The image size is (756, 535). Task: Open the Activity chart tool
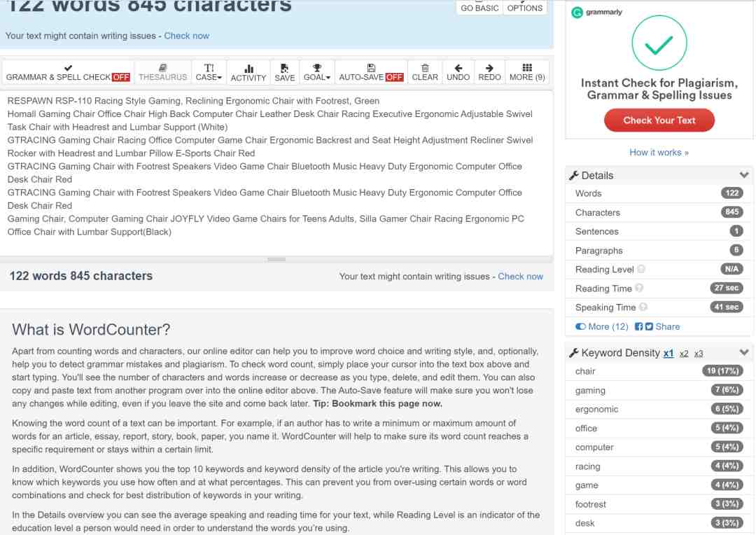point(248,72)
